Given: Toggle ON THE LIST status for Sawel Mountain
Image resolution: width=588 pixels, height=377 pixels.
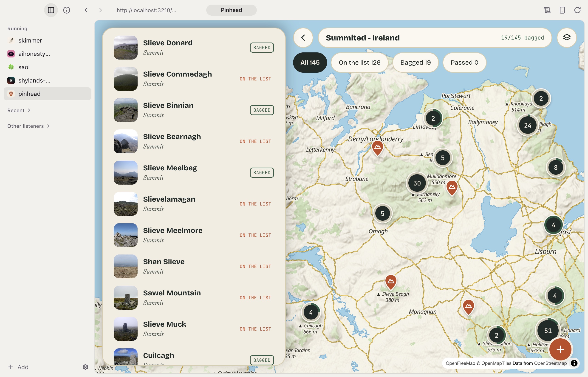Looking at the screenshot, I should coord(255,298).
